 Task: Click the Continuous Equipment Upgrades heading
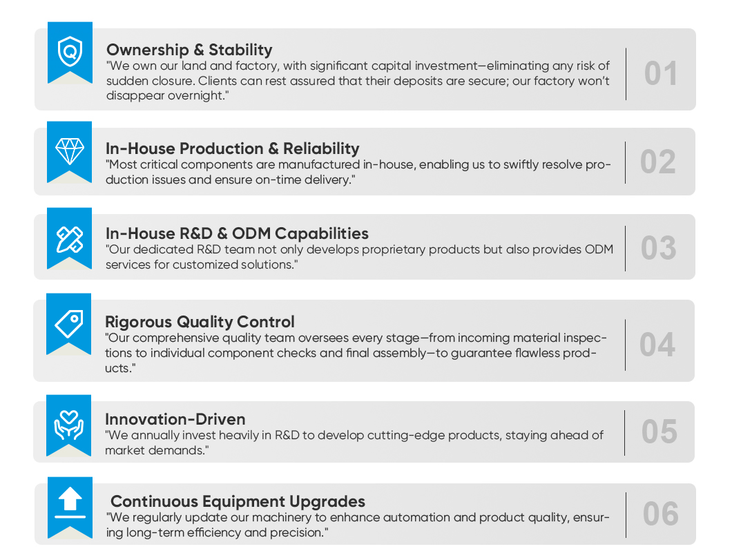(238, 501)
